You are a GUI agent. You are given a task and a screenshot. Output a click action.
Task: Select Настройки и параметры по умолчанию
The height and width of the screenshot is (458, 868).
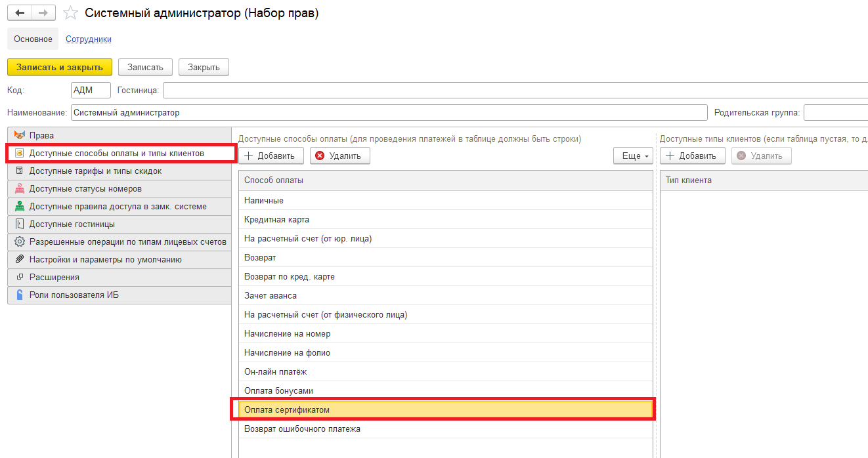[x=119, y=259]
